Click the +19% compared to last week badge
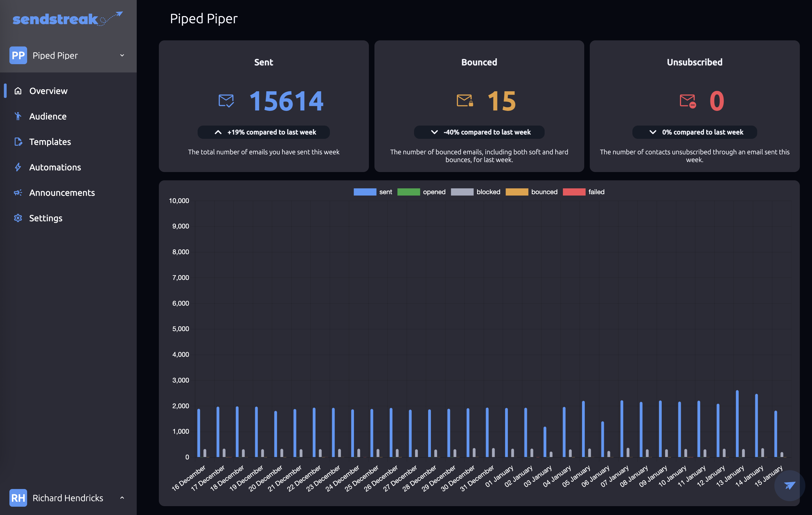The width and height of the screenshot is (812, 515). (264, 132)
